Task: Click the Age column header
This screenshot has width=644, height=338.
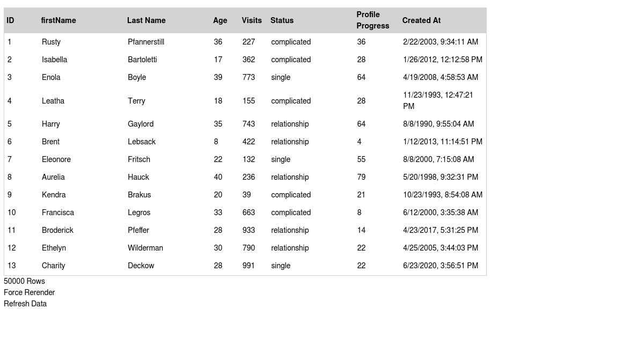Action: coord(220,20)
